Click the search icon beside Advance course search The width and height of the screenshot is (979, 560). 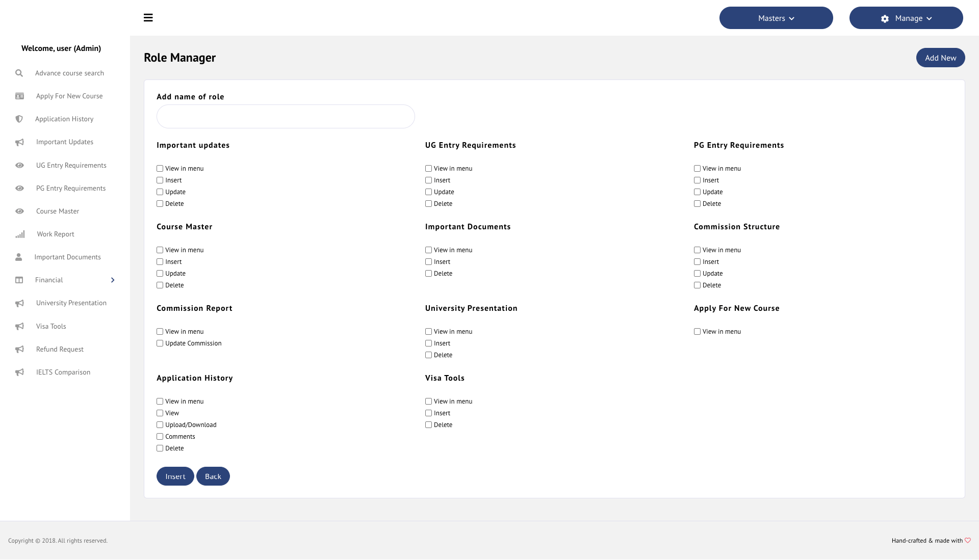tap(19, 73)
